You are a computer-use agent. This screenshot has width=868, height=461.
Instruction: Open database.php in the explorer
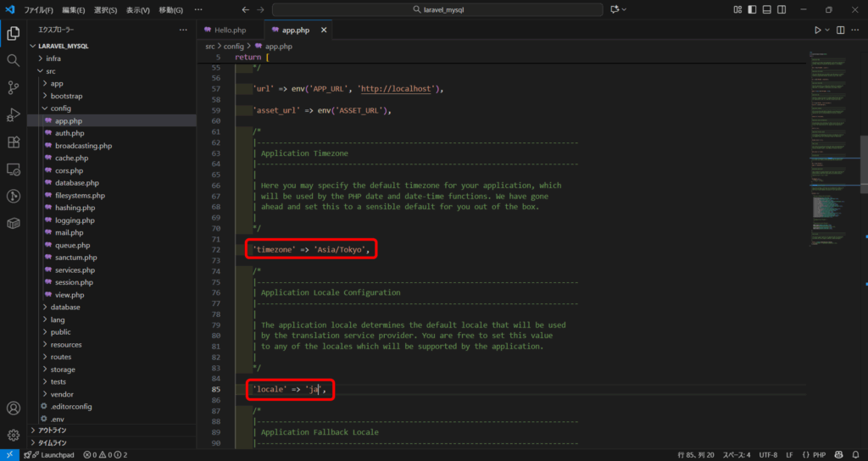click(x=76, y=183)
